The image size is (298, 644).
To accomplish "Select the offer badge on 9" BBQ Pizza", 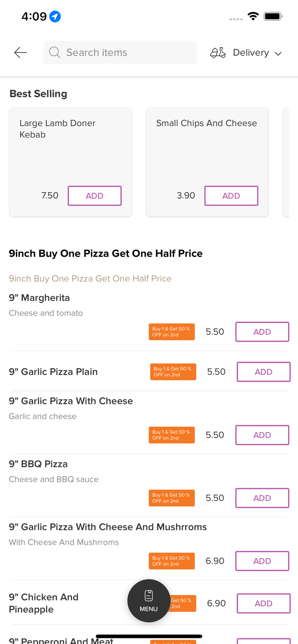I will 172,498.
